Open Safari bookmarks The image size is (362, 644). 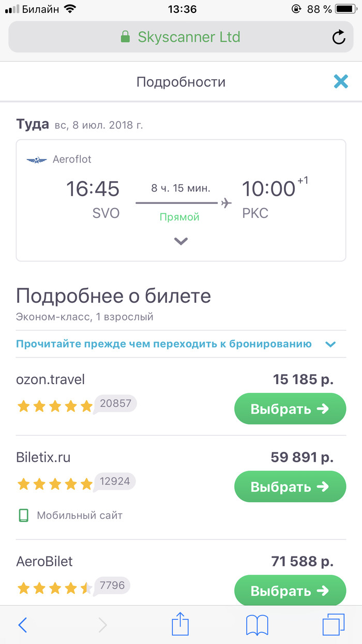(257, 625)
